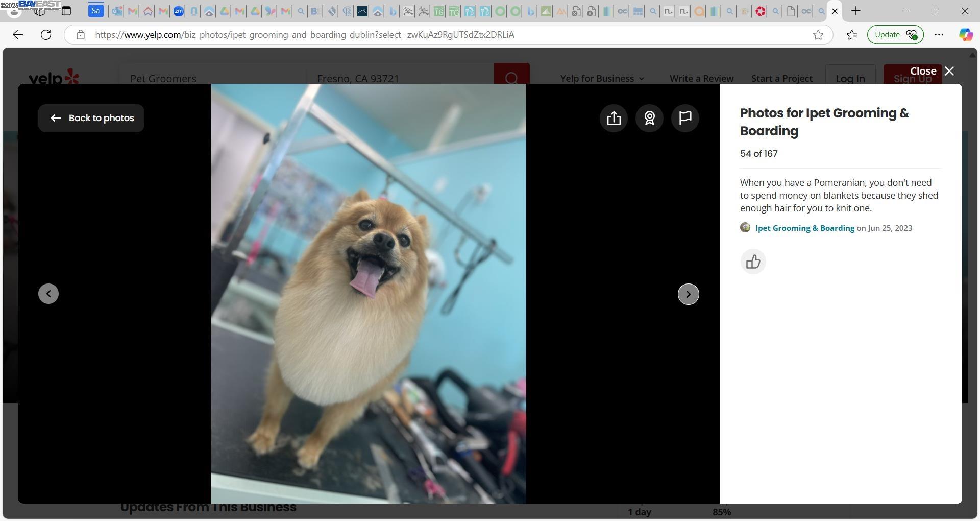Refresh the Yelp page
This screenshot has height=521, width=980.
coord(46,35)
